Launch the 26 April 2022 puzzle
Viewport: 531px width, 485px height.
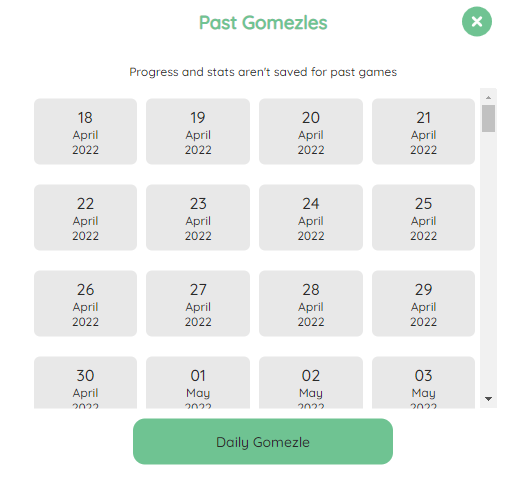[x=85, y=303]
